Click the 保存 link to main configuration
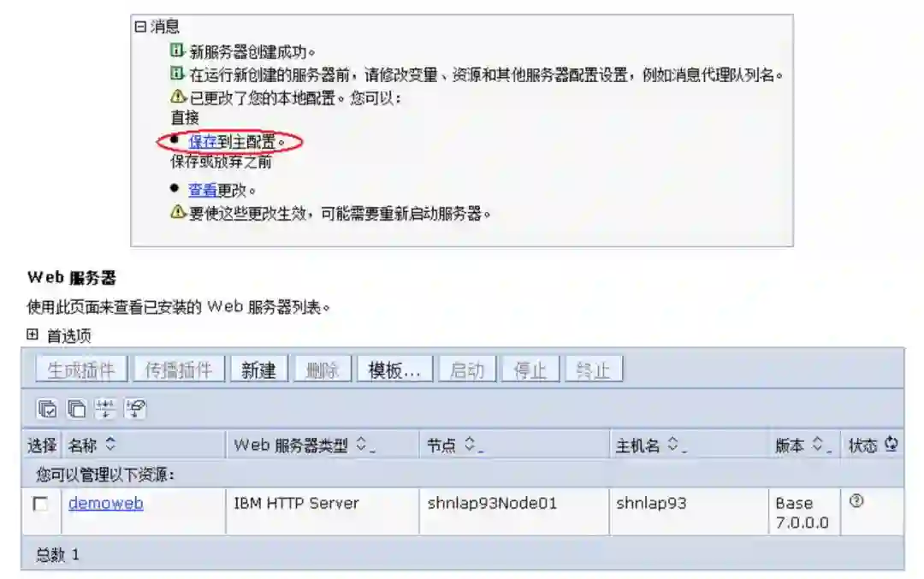This screenshot has width=924, height=579. coord(203,142)
